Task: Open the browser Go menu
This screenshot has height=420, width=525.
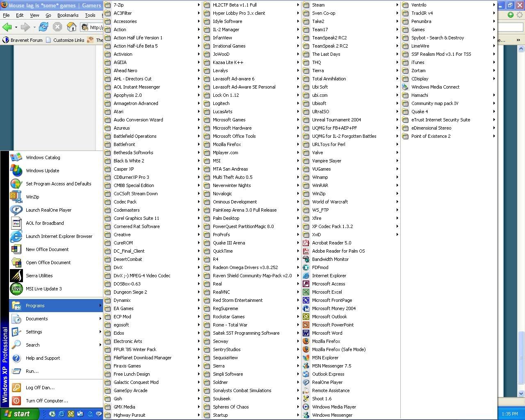Action: click(48, 15)
